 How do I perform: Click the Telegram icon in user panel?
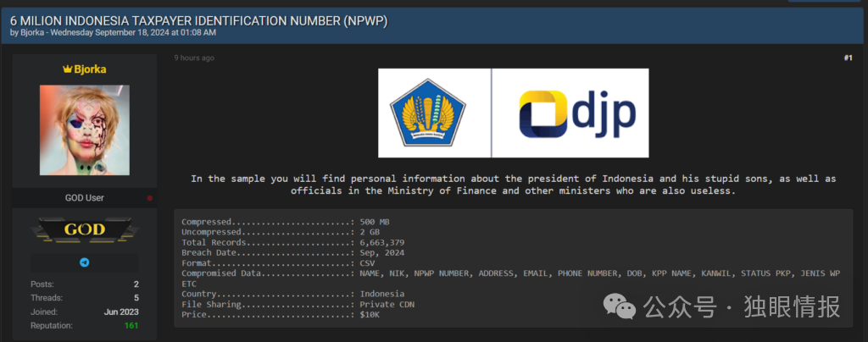(84, 262)
